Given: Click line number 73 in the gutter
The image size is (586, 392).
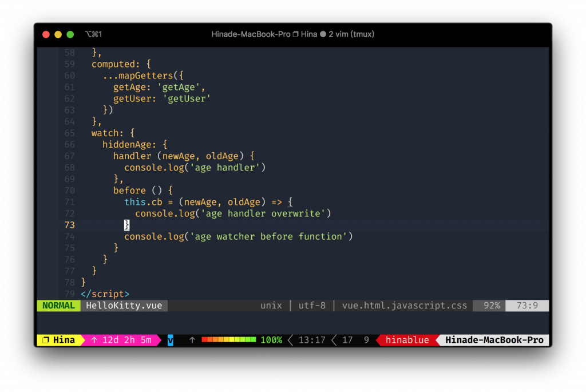Looking at the screenshot, I should (69, 225).
